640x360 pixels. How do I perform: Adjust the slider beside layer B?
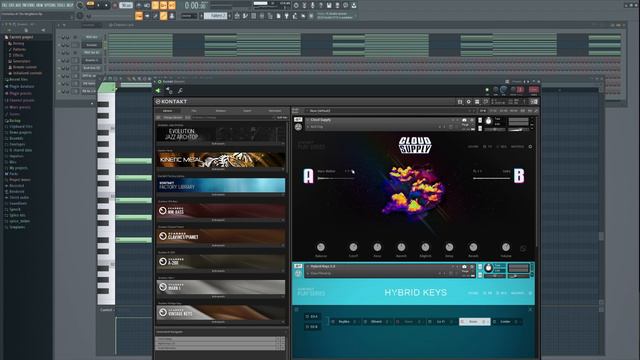point(491,178)
